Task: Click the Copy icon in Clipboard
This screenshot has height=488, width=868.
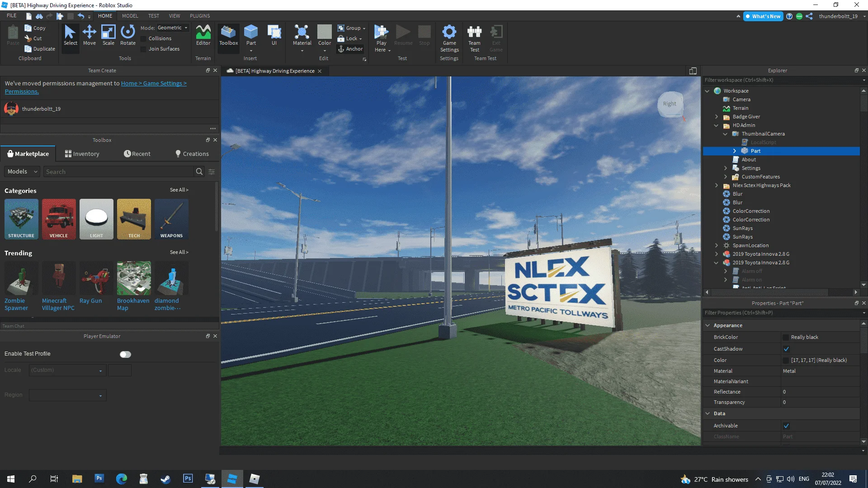Action: [28, 28]
